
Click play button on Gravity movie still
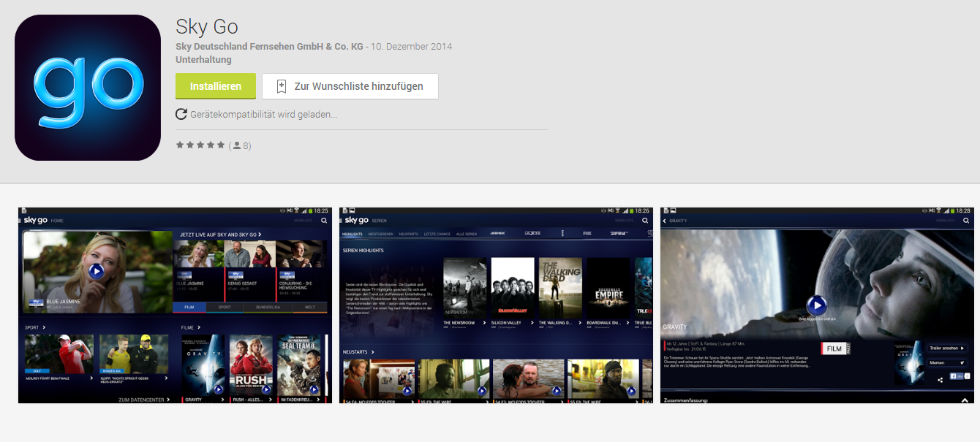click(816, 305)
